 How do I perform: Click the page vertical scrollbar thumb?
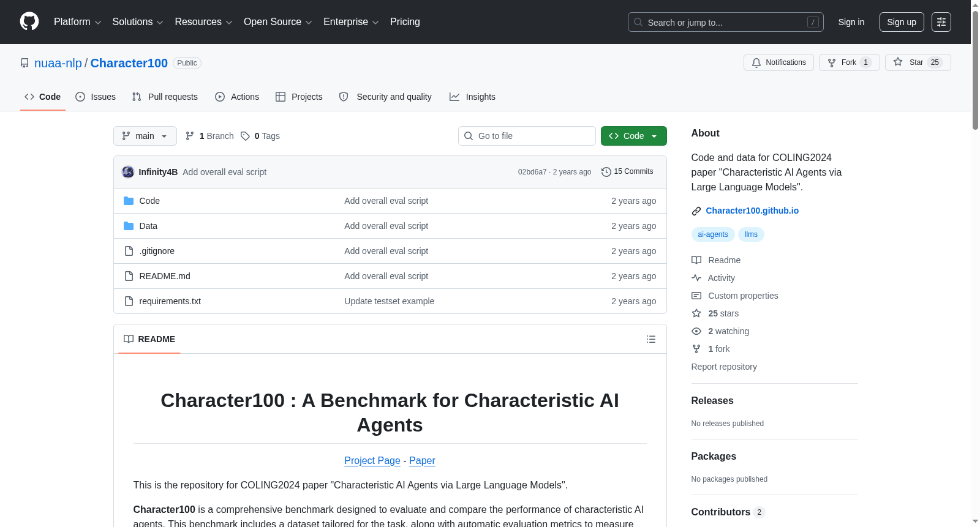[975, 70]
